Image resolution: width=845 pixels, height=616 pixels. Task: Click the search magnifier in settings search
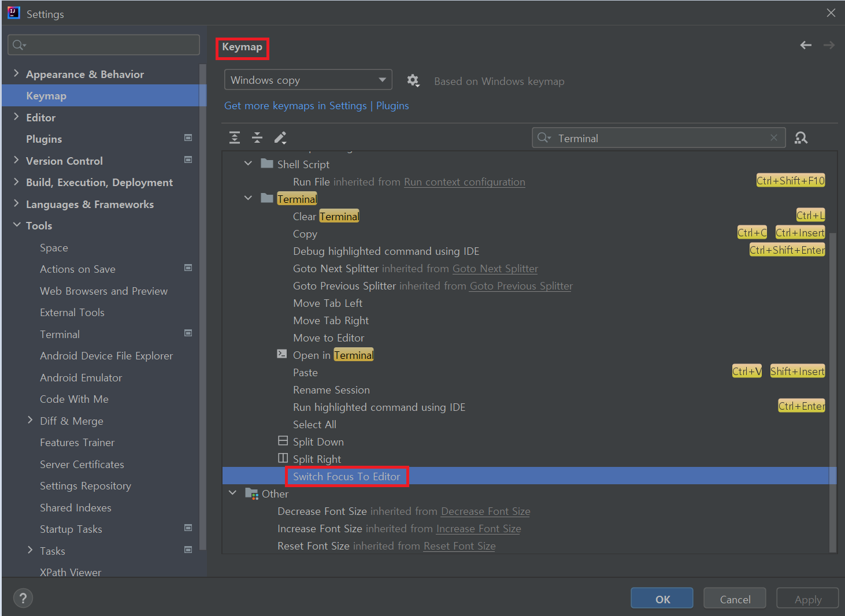19,44
